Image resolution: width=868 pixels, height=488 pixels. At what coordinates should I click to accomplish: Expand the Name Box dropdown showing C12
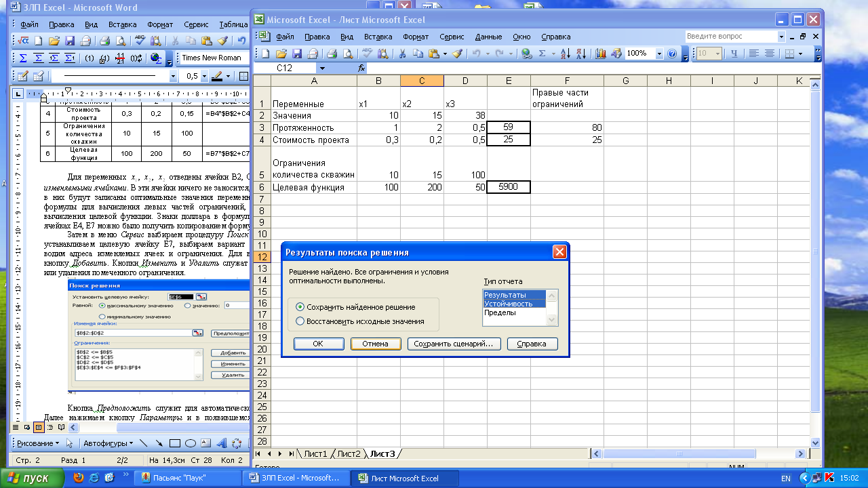[322, 68]
